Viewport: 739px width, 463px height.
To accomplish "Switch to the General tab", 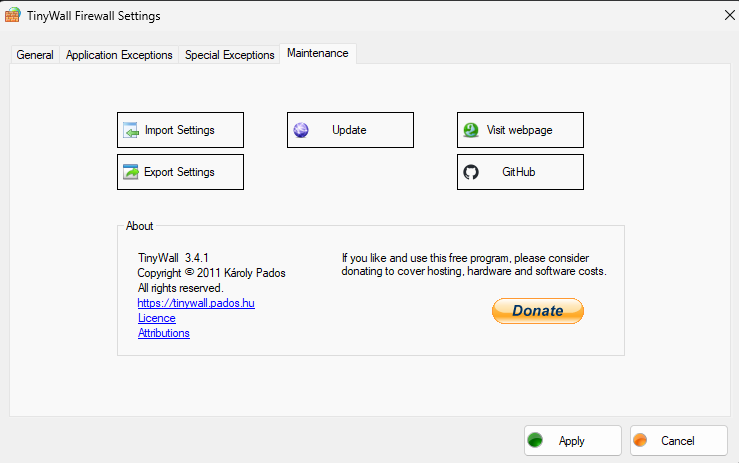I will [x=35, y=55].
